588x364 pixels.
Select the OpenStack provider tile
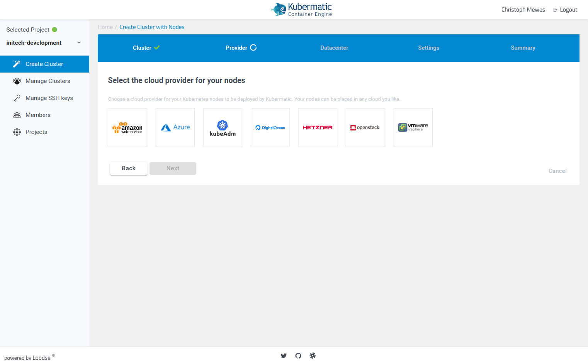[x=365, y=127]
